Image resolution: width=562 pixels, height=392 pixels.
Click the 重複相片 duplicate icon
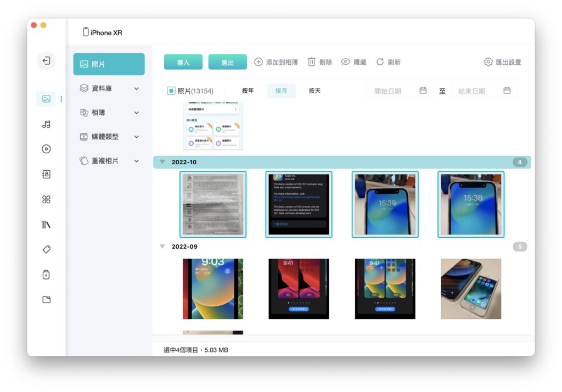(x=84, y=161)
